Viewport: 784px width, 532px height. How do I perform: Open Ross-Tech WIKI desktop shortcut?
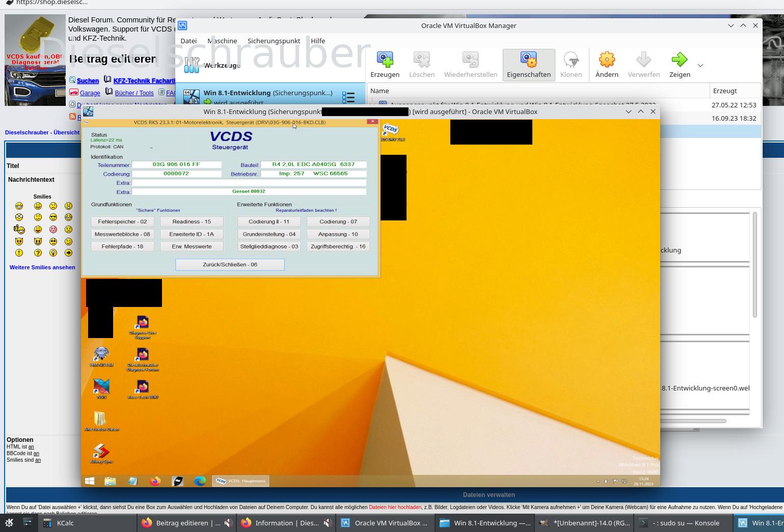coord(143,389)
